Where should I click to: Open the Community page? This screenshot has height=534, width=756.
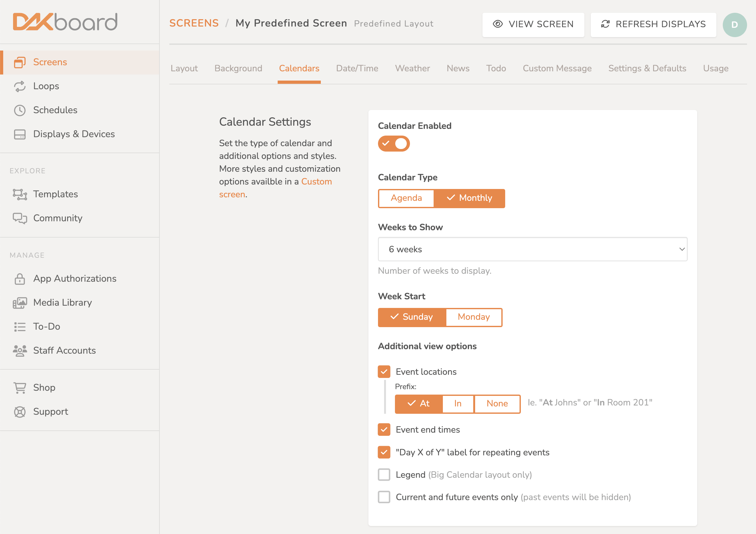[x=57, y=218]
